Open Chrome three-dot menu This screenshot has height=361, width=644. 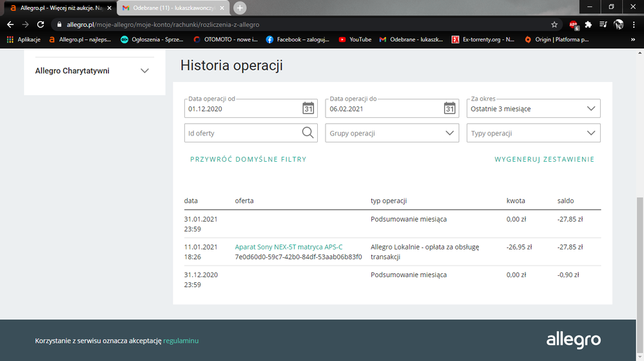(634, 24)
